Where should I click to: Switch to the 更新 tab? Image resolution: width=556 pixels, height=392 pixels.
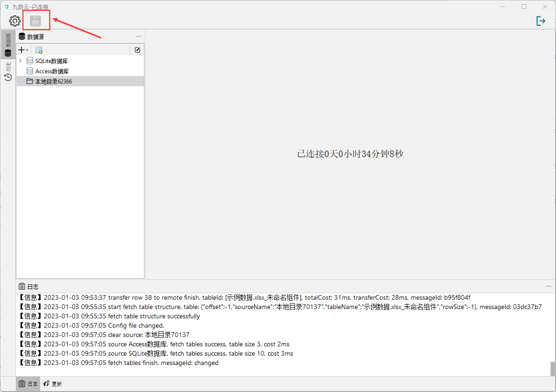coord(53,384)
